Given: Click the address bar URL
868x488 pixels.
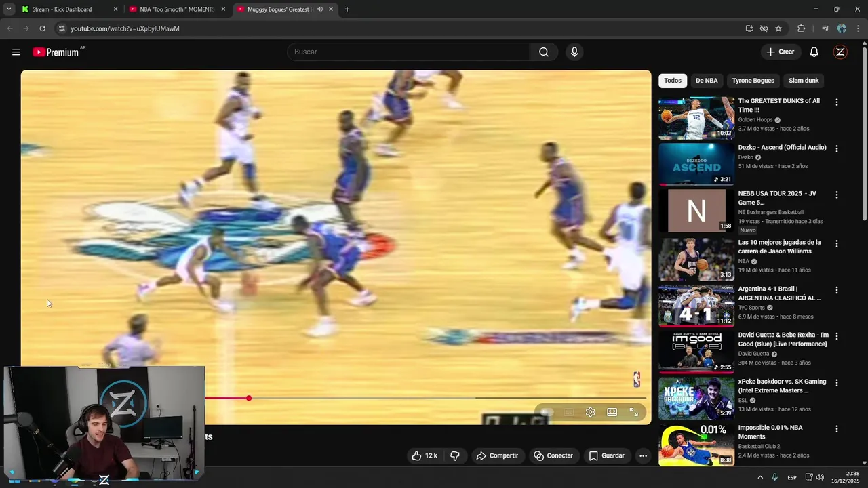Looking at the screenshot, I should (125, 28).
